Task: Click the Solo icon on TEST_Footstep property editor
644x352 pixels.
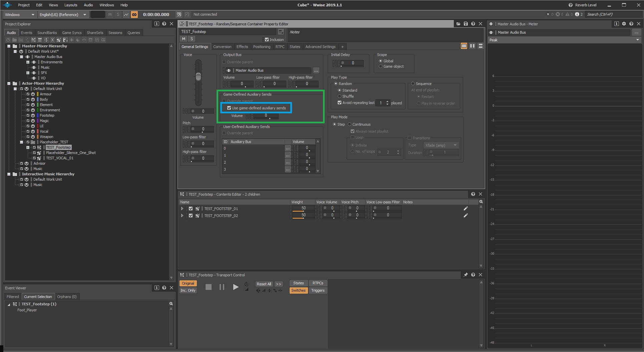Action: coord(192,39)
